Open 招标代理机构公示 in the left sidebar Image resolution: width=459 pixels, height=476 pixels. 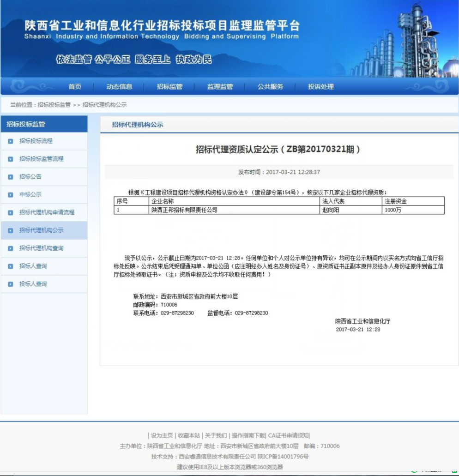41,230
